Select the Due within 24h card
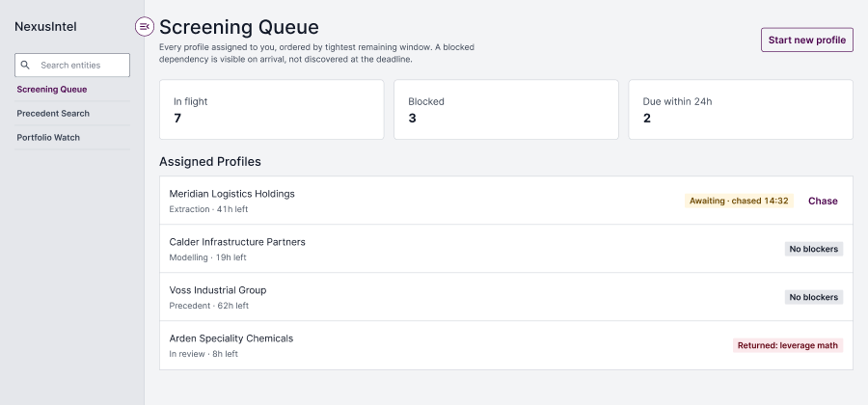Image resolution: width=868 pixels, height=405 pixels. [741, 110]
